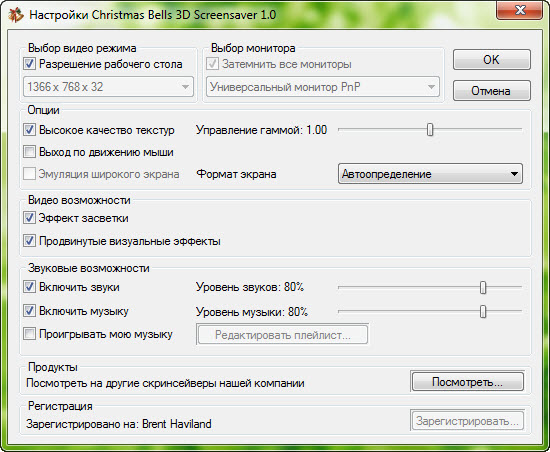550x452 pixels.
Task: Confirm settings with OK button
Action: click(491, 60)
